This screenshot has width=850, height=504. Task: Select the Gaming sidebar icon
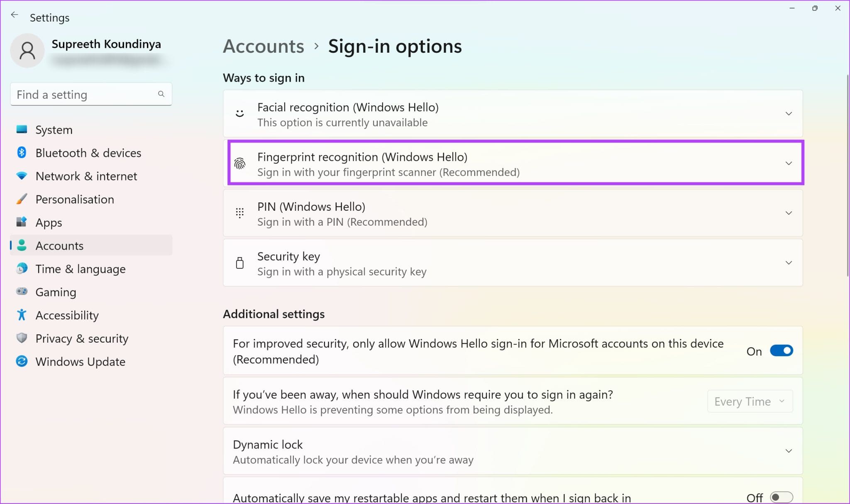click(x=22, y=292)
